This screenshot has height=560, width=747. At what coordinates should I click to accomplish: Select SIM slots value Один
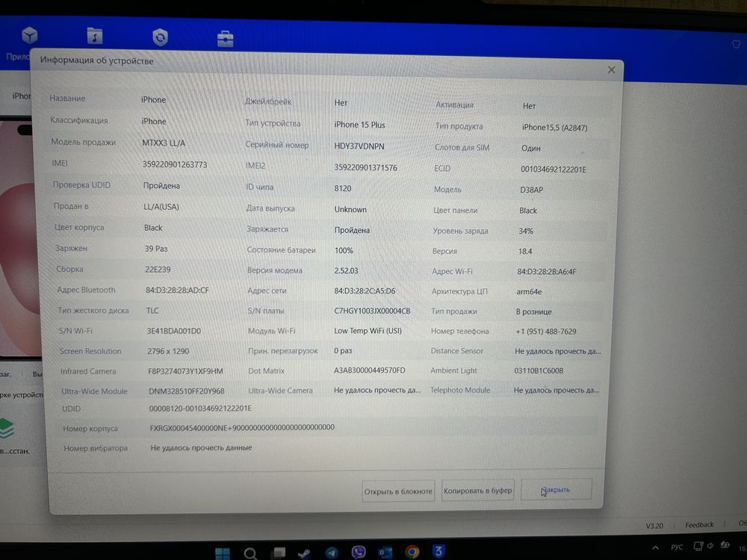click(530, 148)
